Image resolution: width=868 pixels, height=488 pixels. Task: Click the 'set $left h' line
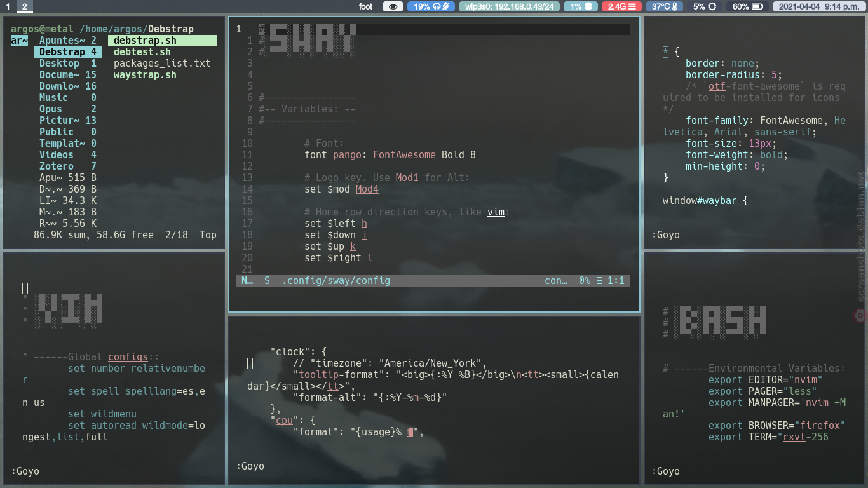(x=336, y=224)
